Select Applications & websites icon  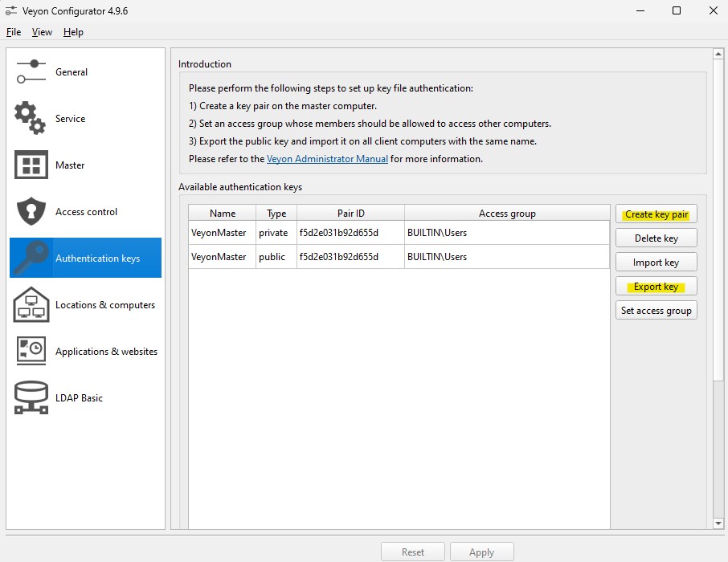pyautogui.click(x=31, y=351)
